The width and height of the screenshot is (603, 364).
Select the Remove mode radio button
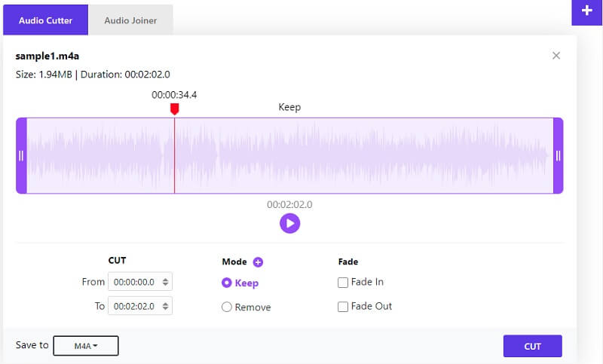tap(227, 307)
